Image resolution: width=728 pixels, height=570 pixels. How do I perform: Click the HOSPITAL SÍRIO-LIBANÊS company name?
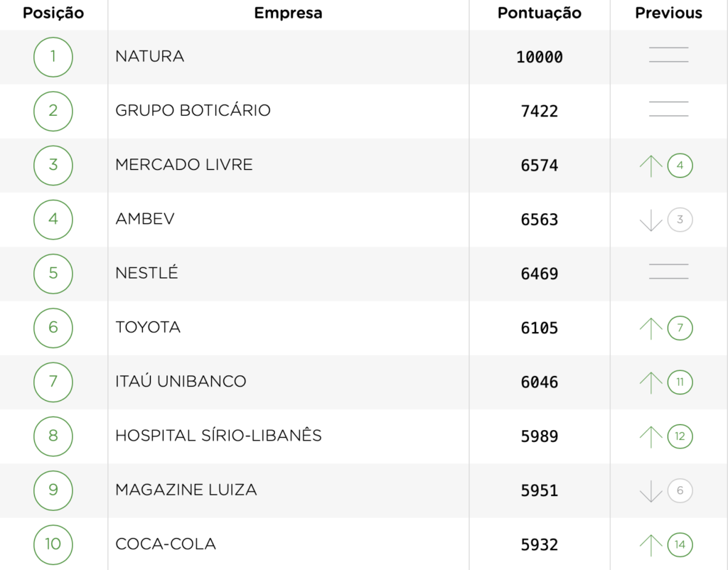[x=218, y=436]
